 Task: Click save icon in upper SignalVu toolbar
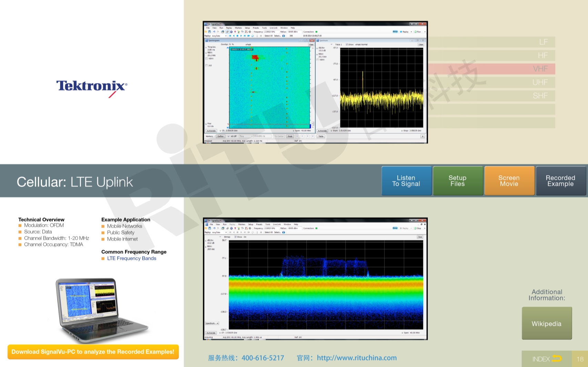[209, 32]
